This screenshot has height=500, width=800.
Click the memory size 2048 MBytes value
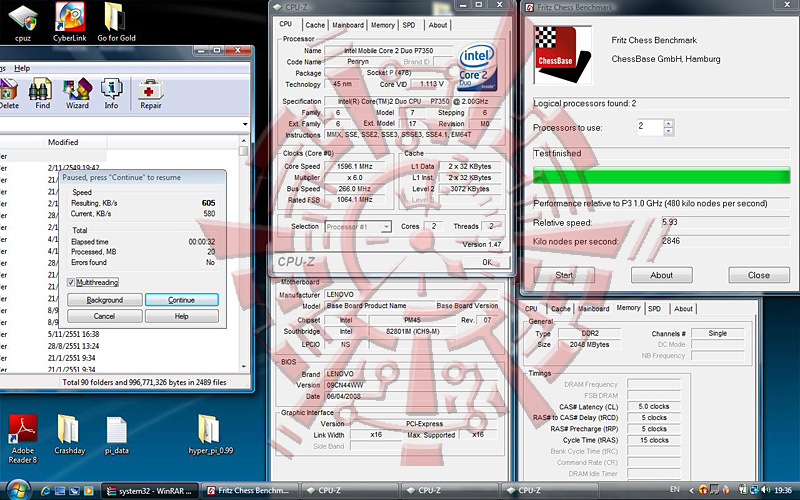click(x=590, y=344)
